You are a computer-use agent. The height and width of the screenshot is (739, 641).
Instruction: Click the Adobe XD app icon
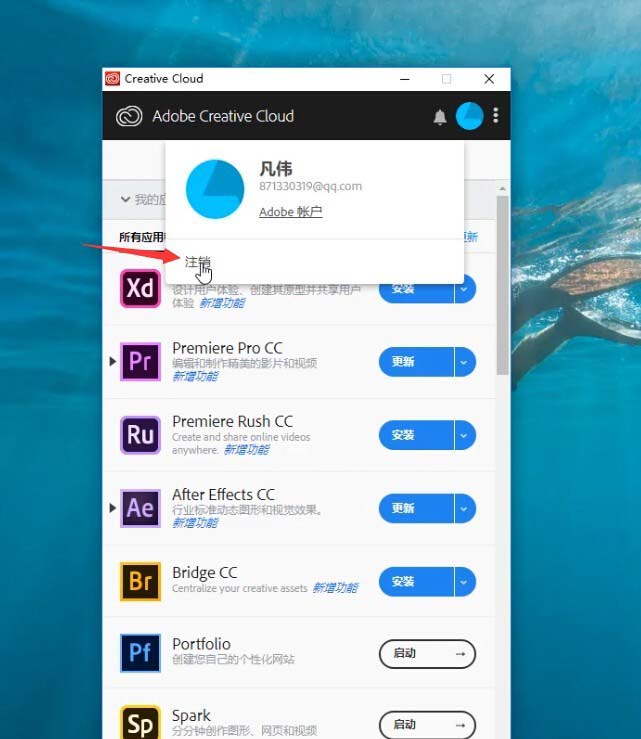pos(140,288)
